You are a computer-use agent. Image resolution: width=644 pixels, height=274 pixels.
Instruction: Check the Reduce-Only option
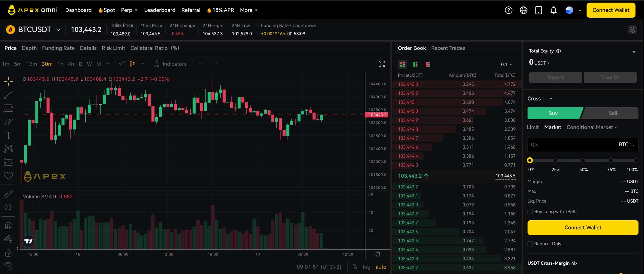(530, 244)
